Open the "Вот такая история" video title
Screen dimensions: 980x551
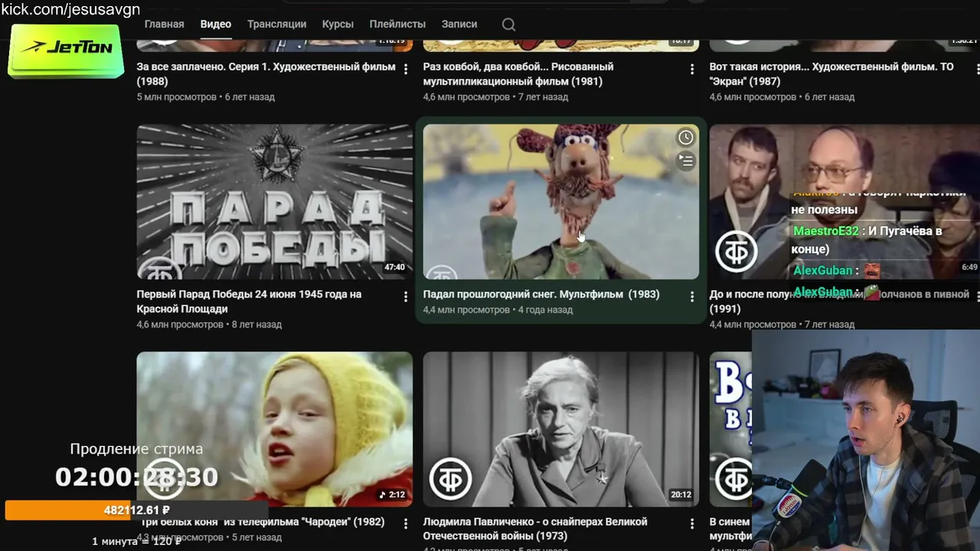tap(831, 74)
